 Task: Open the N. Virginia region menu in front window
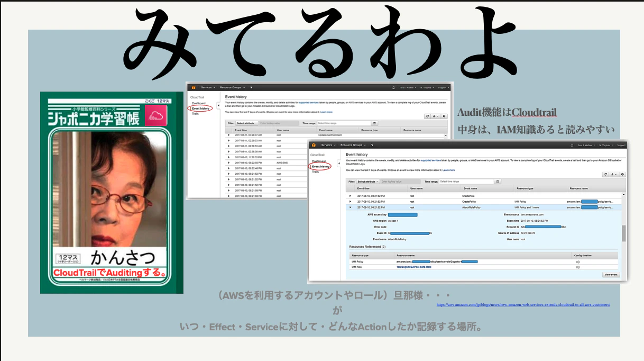[605, 145]
